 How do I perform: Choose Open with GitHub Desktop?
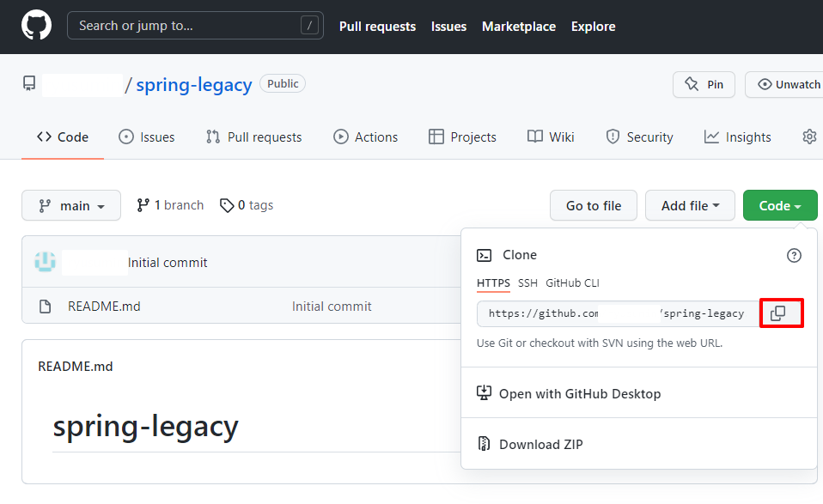click(580, 393)
